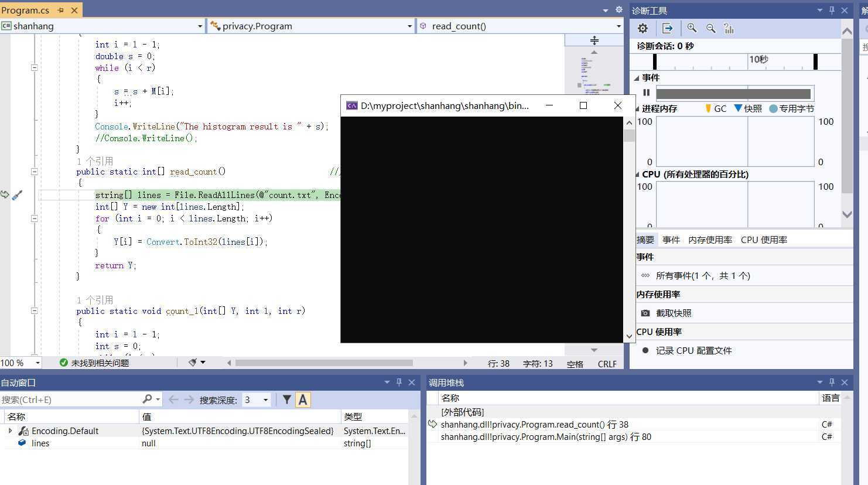
Task: Collapse the read_count method block
Action: pos(34,172)
